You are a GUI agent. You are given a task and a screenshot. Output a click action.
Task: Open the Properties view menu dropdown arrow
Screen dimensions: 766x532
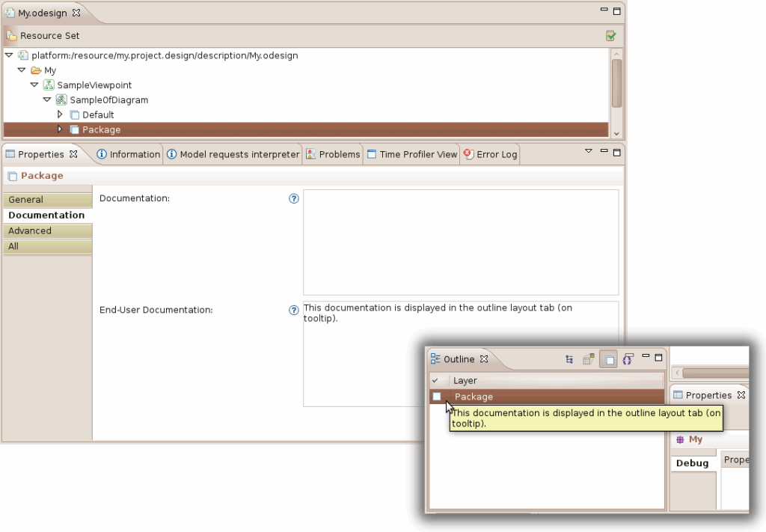tap(588, 151)
